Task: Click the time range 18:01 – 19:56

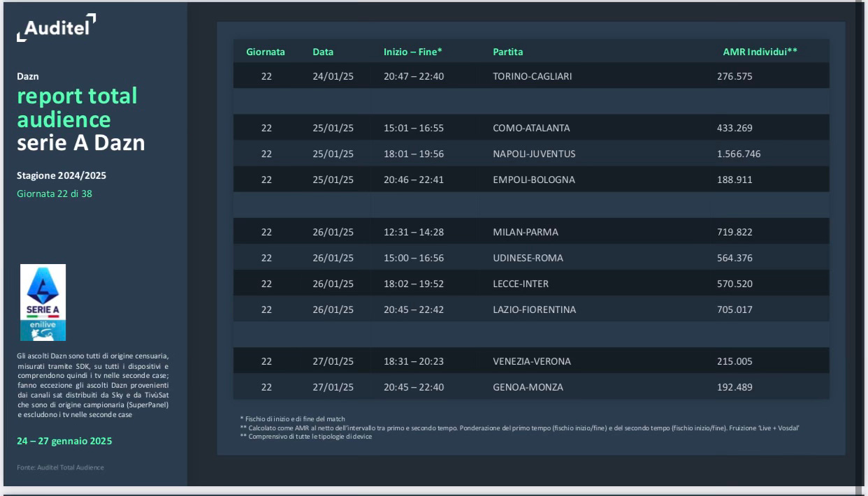Action: [x=414, y=154]
